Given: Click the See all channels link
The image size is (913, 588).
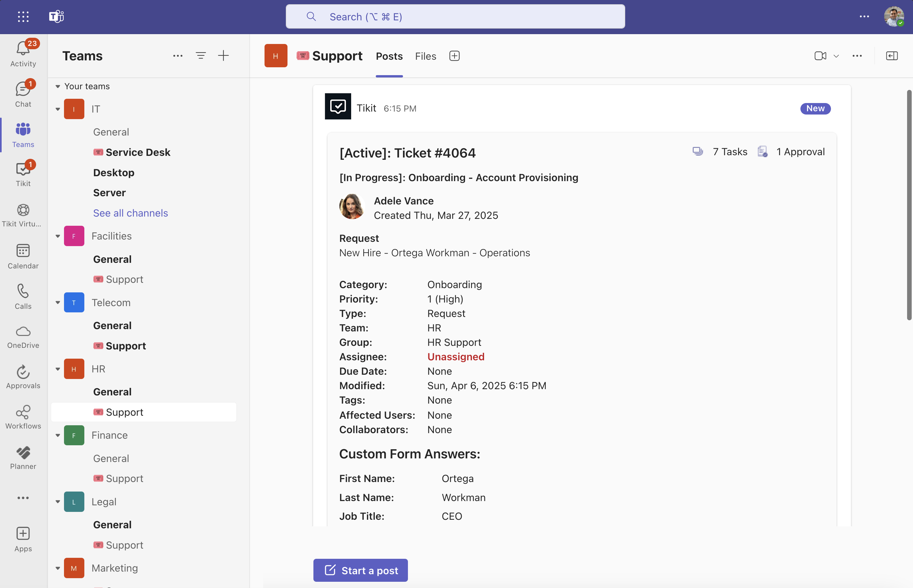Looking at the screenshot, I should (x=130, y=213).
